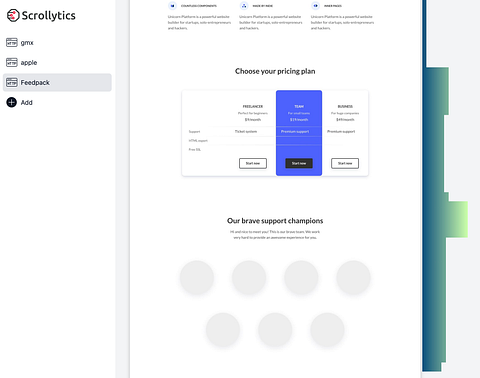The image size is (480, 378).
Task: Click the apple website icon
Action: pyautogui.click(x=12, y=62)
